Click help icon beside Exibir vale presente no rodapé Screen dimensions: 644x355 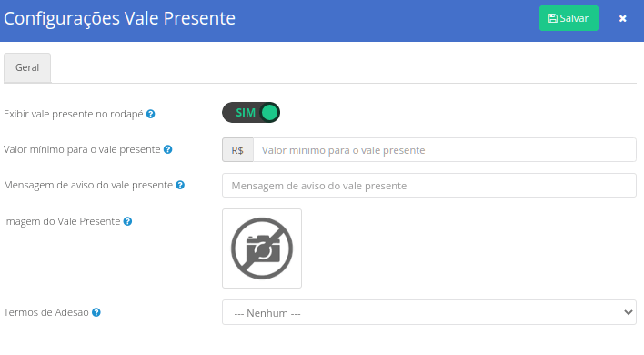[151, 114]
